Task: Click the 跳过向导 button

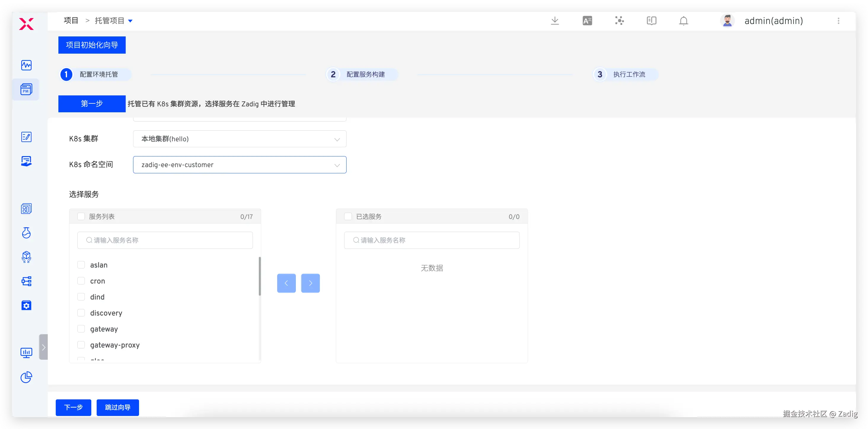Action: pyautogui.click(x=118, y=407)
